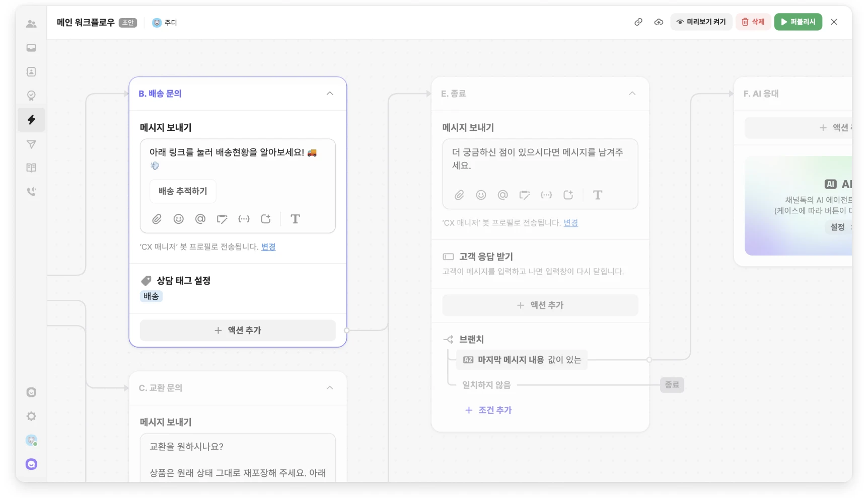Open the workflow lightning icon in the sidebar
The width and height of the screenshot is (868, 498).
31,120
